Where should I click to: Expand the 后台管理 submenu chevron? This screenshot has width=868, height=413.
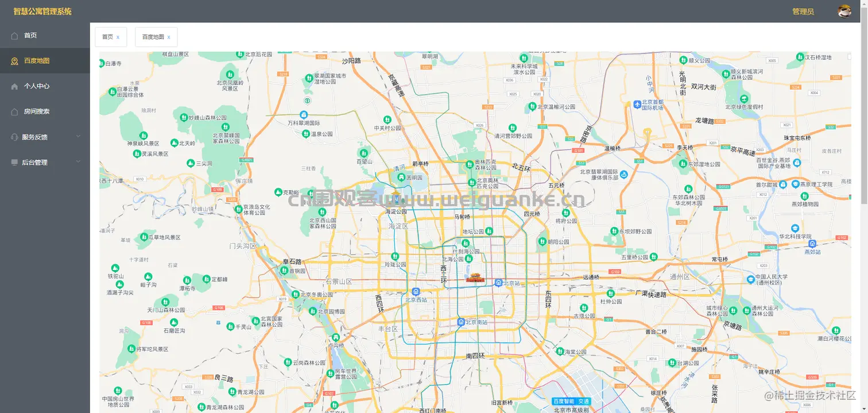(x=78, y=163)
